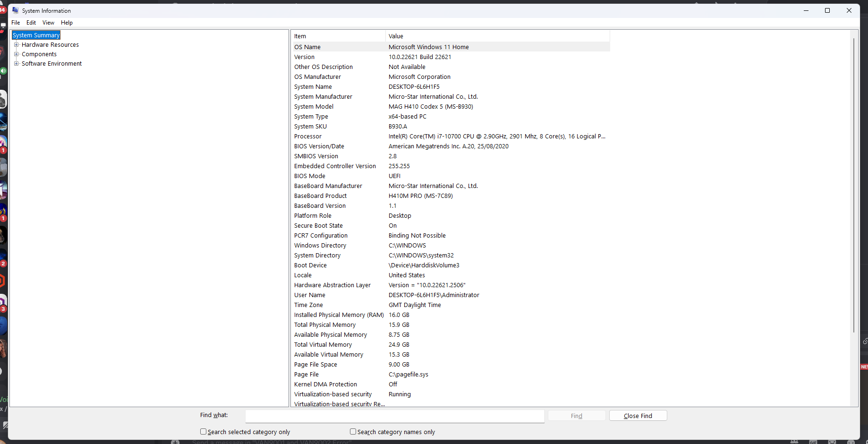868x444 pixels.
Task: Select the Components tree node
Action: click(39, 54)
